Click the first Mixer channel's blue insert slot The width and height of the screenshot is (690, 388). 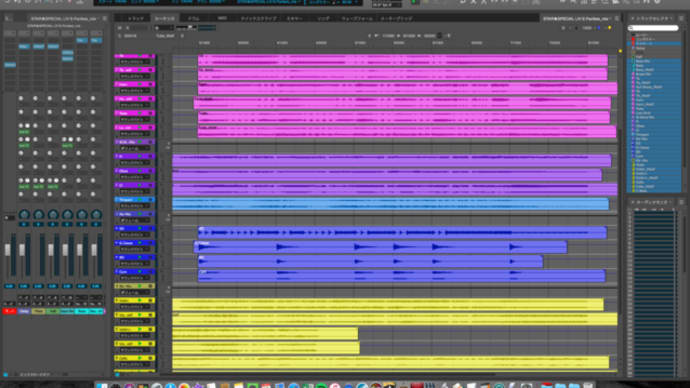point(10,65)
